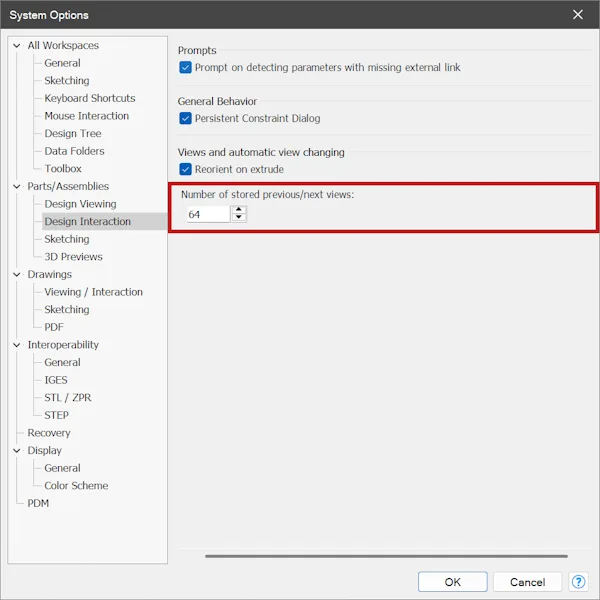Open the help question mark icon
Viewport: 600px width, 600px height.
578,582
